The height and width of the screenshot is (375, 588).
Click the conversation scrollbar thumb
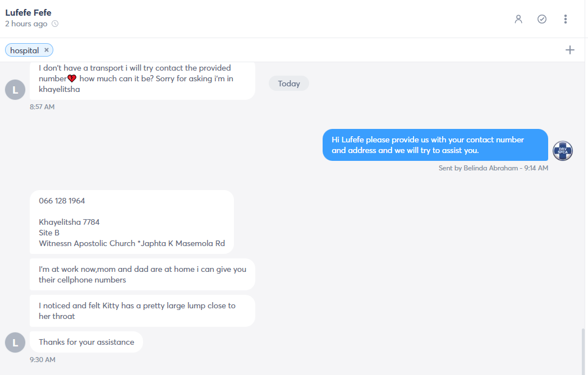click(x=582, y=351)
